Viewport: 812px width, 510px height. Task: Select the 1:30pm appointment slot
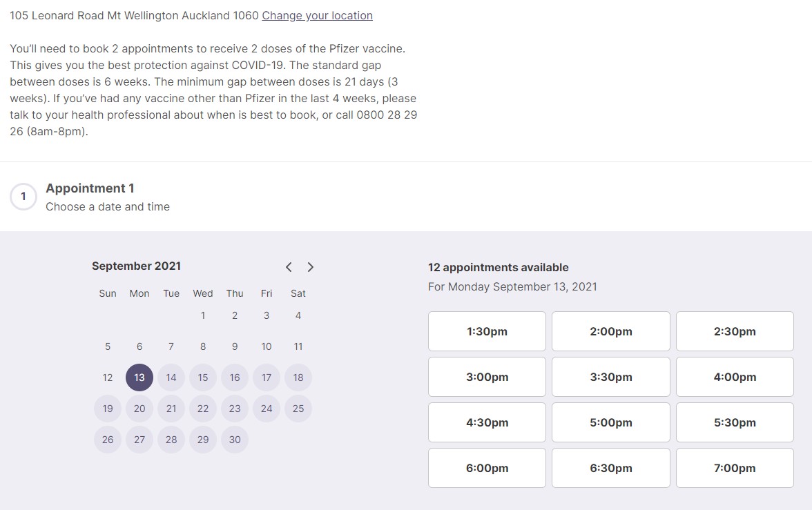click(x=487, y=331)
